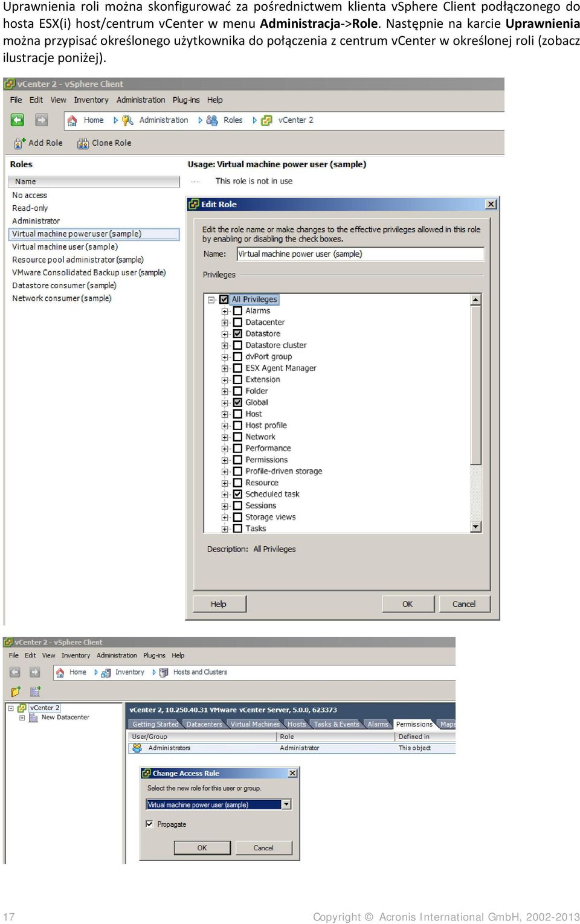Click the New Datacenter tree icon

[34, 717]
